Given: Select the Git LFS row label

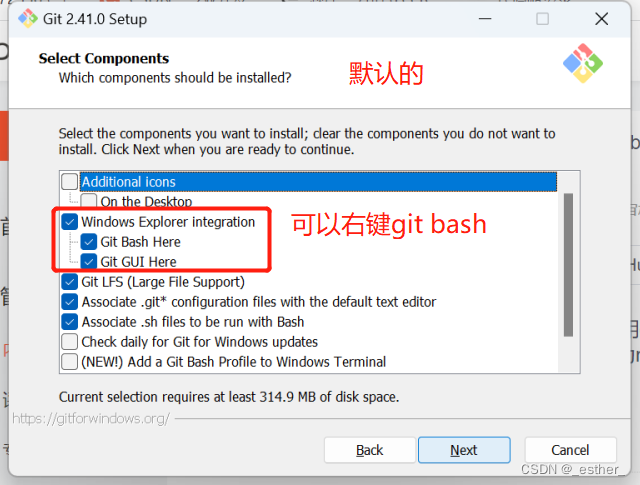Looking at the screenshot, I should pyautogui.click(x=163, y=282).
